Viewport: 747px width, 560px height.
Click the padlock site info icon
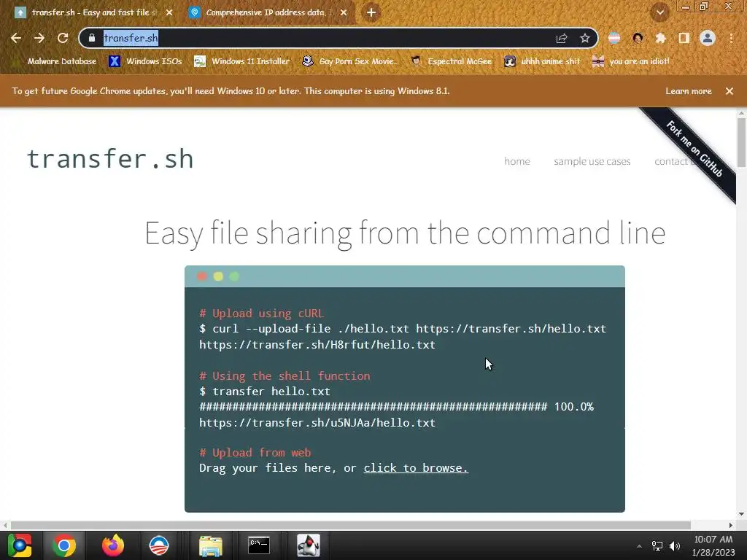coord(92,38)
